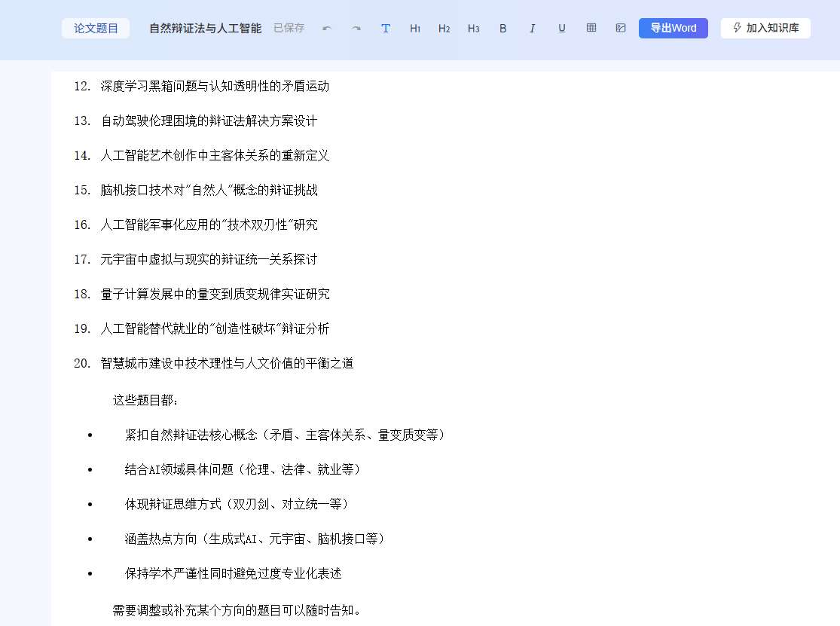Apply Heading 1 formatting with H1 icon
The image size is (840, 626).
point(415,28)
